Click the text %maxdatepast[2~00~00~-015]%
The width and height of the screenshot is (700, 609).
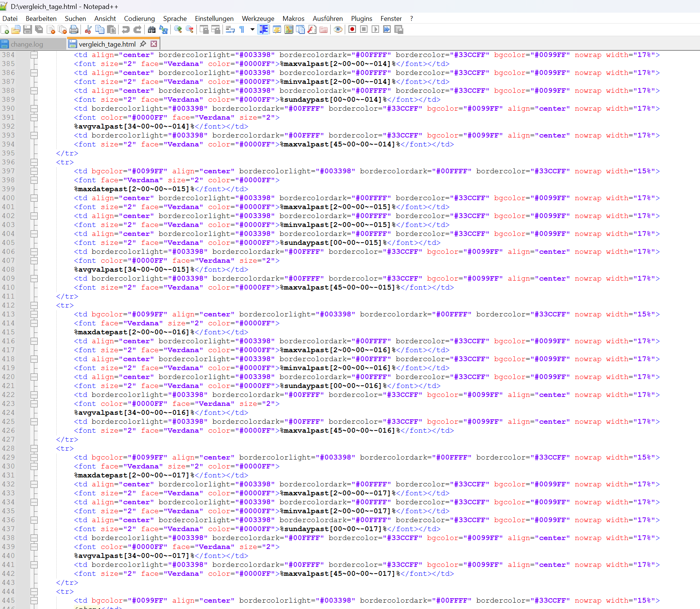pyautogui.click(x=134, y=189)
